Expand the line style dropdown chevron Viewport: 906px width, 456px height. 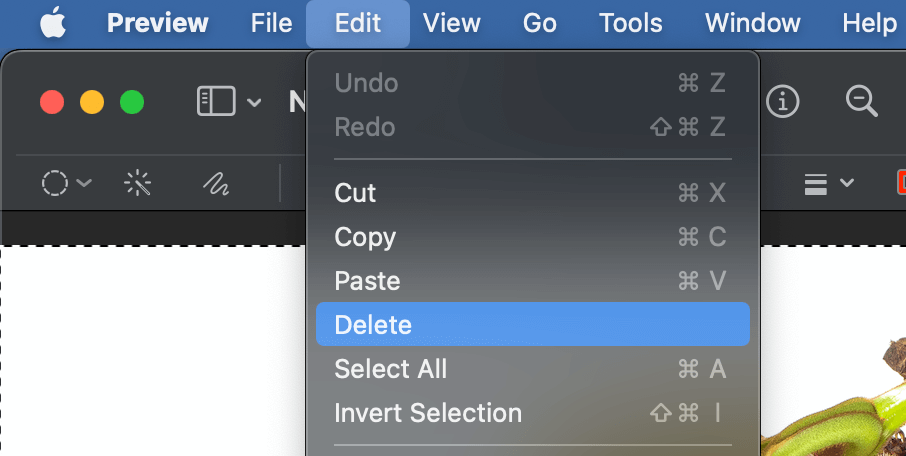(847, 183)
